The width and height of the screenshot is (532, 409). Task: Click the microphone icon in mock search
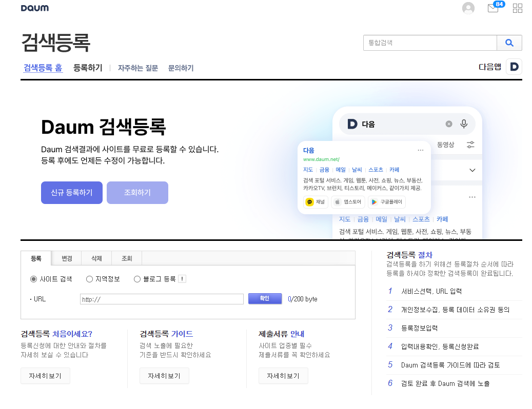coord(464,124)
